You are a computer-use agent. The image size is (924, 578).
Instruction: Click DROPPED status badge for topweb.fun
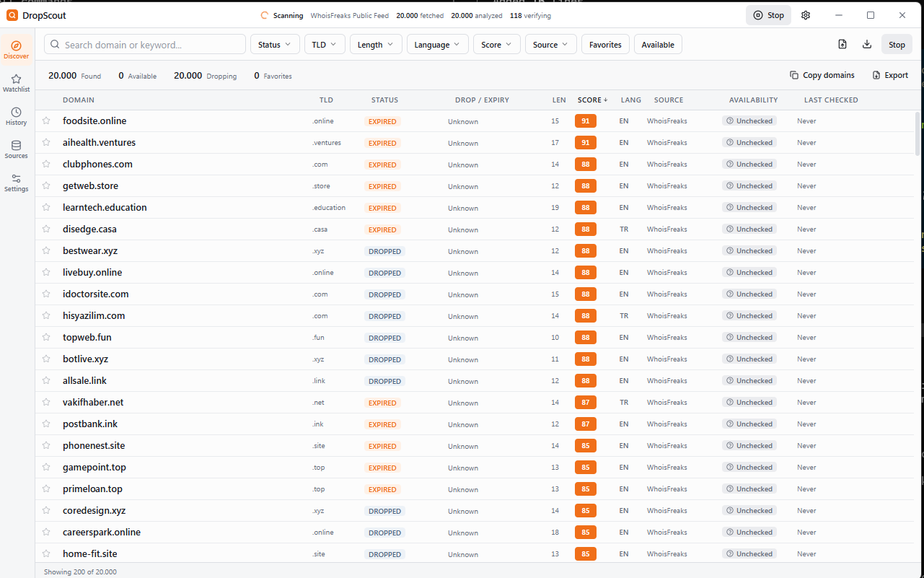tap(384, 338)
